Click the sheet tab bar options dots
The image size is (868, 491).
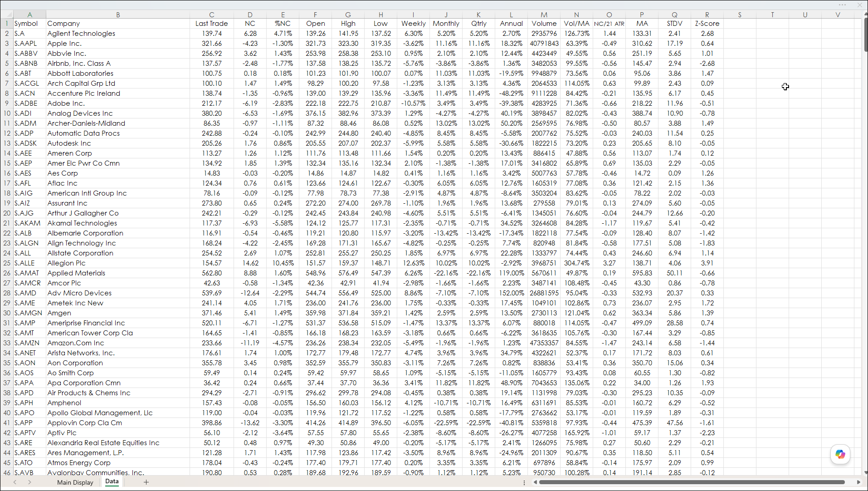pos(524,482)
